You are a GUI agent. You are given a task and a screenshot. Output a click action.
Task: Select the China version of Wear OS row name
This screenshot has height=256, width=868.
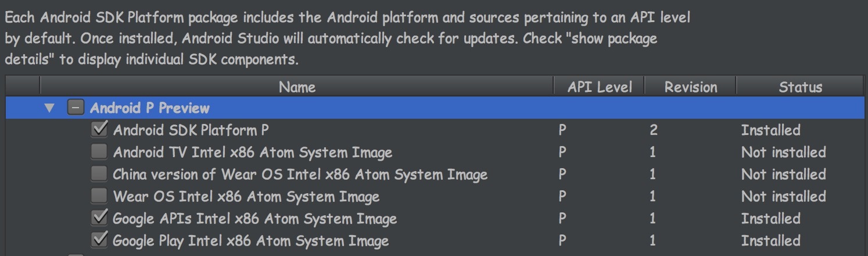click(x=300, y=175)
